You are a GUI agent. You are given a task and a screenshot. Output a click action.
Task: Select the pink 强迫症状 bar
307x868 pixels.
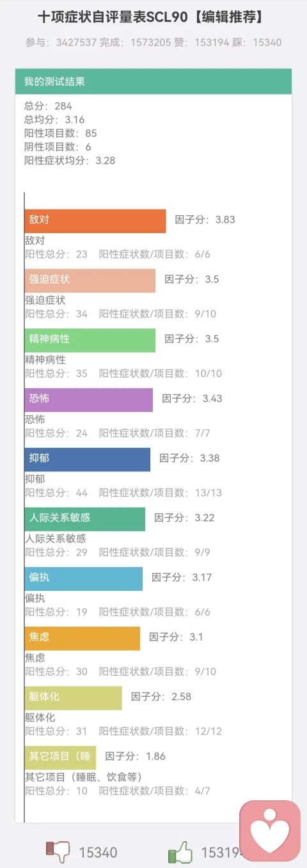90,281
